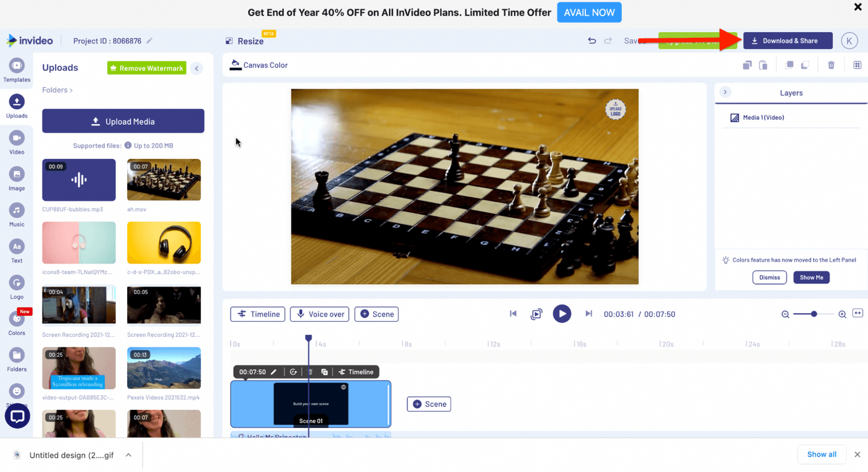Collapse the Uploads panel
This screenshot has height=472, width=868.
click(197, 68)
